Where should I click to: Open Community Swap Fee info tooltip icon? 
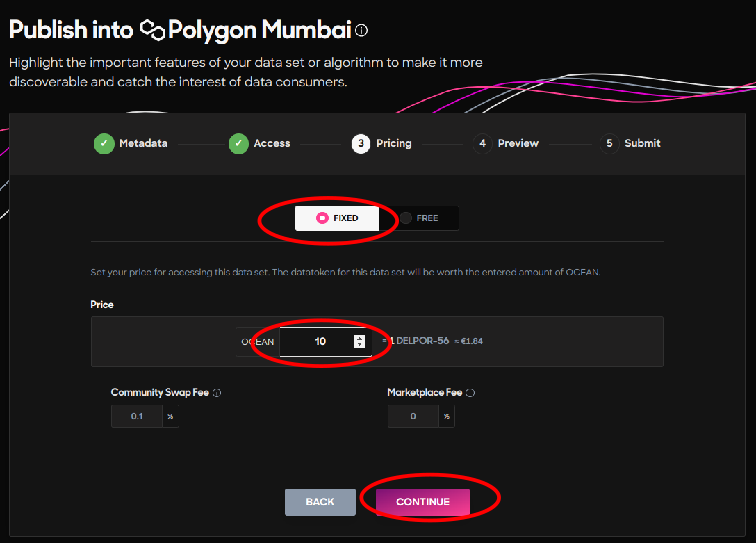(217, 393)
